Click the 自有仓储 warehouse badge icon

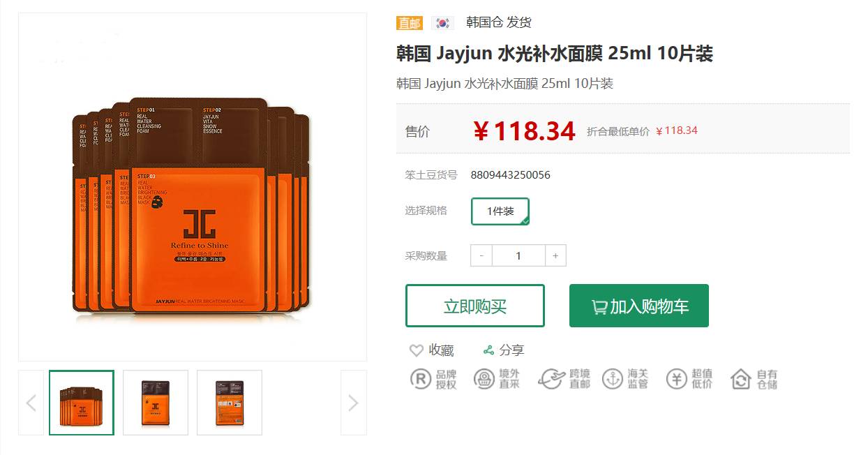(741, 379)
